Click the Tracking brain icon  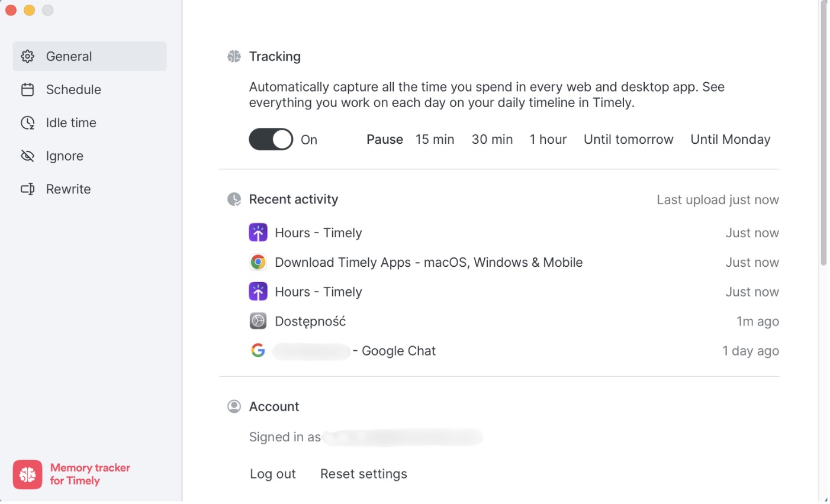click(234, 56)
